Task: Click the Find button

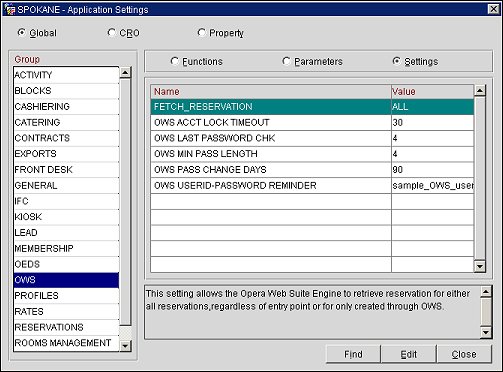Action: (353, 354)
